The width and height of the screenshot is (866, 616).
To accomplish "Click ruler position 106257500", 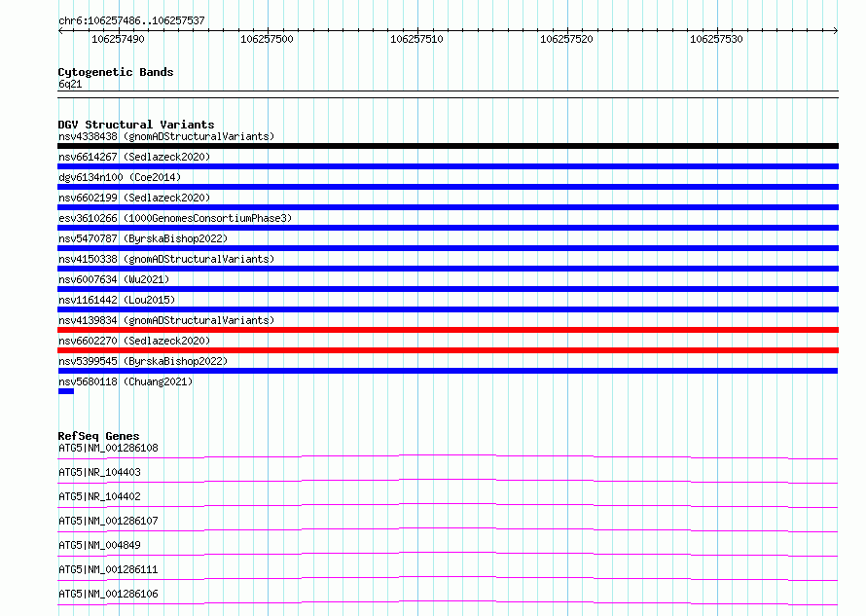I will pos(267,39).
